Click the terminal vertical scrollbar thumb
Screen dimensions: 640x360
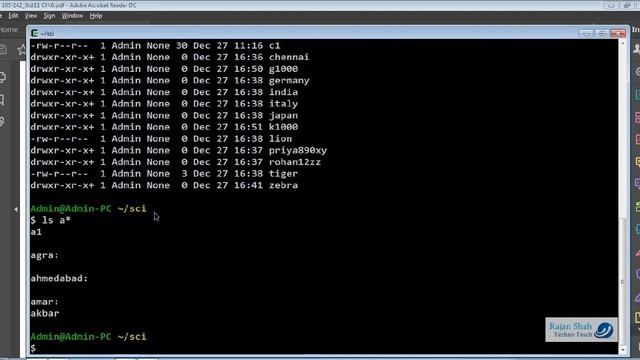[622, 282]
